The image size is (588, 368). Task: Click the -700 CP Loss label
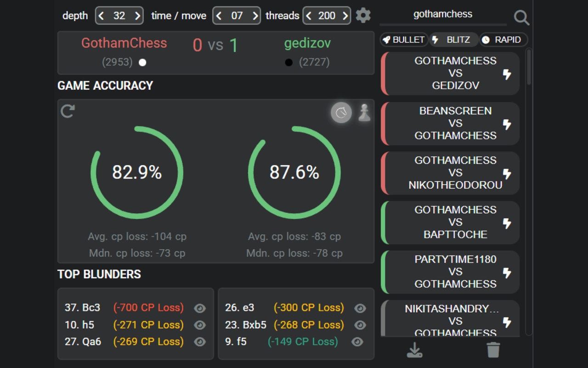coord(148,308)
